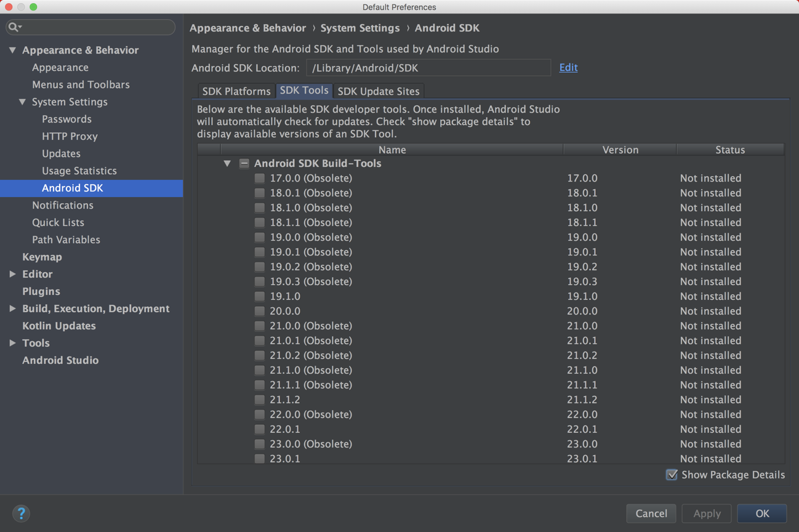Viewport: 799px width, 532px height.
Task: Click the Version column header
Action: 620,150
